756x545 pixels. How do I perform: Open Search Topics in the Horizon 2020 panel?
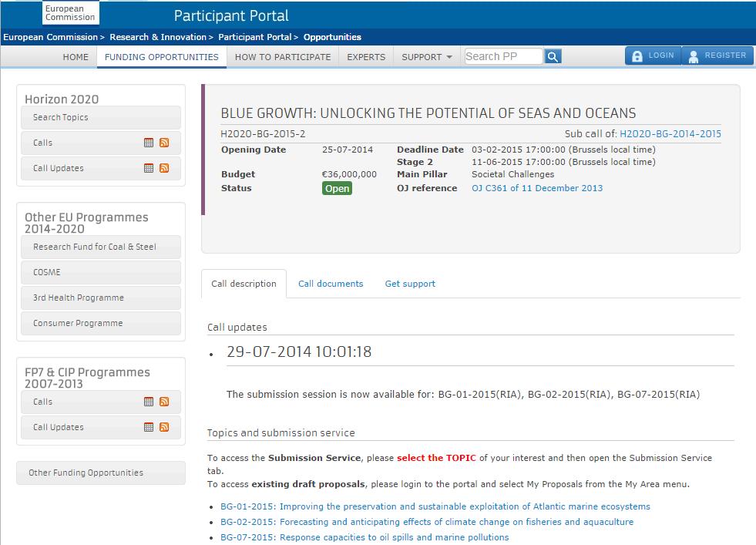[x=101, y=117]
